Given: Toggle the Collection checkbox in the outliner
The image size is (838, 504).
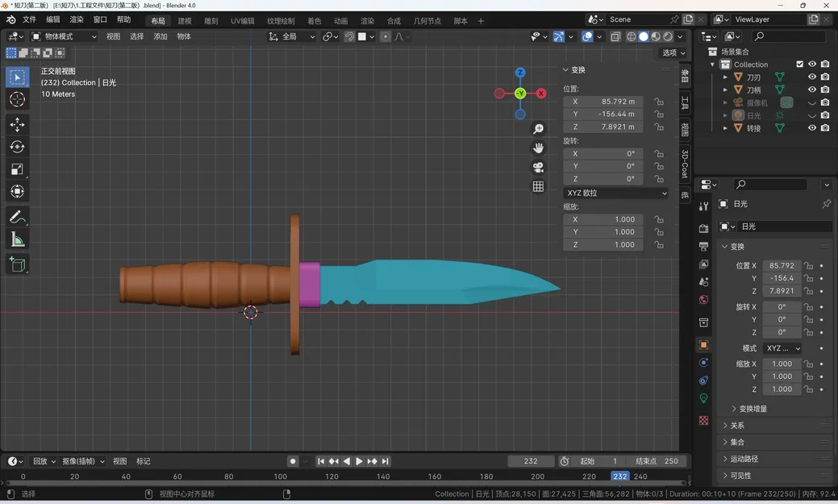Looking at the screenshot, I should [x=800, y=64].
